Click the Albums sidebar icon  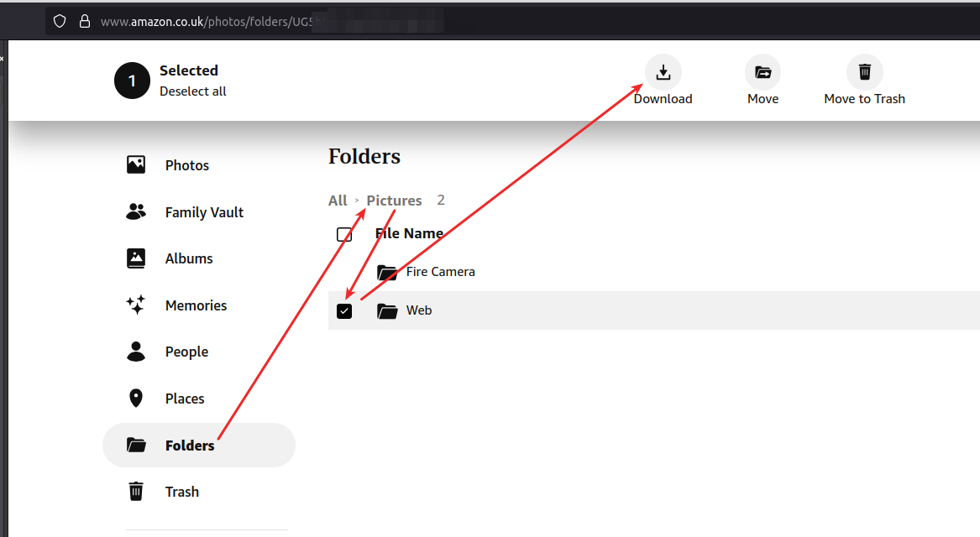coord(136,258)
